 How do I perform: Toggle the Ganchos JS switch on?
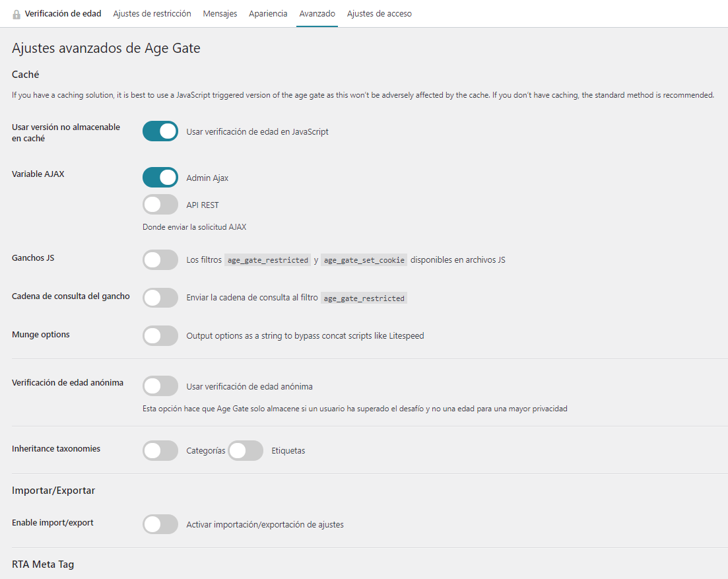click(160, 259)
